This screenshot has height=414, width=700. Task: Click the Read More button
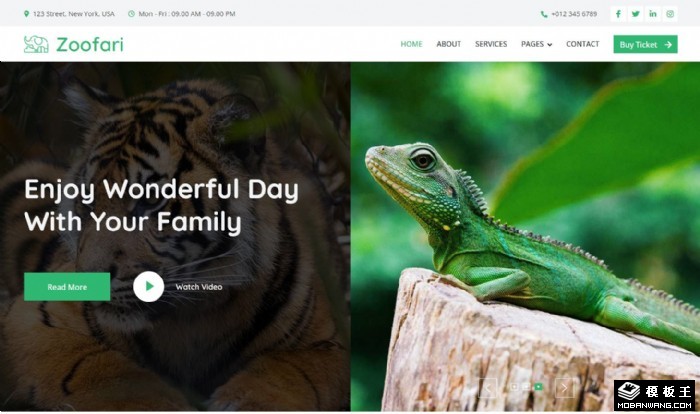(x=67, y=287)
